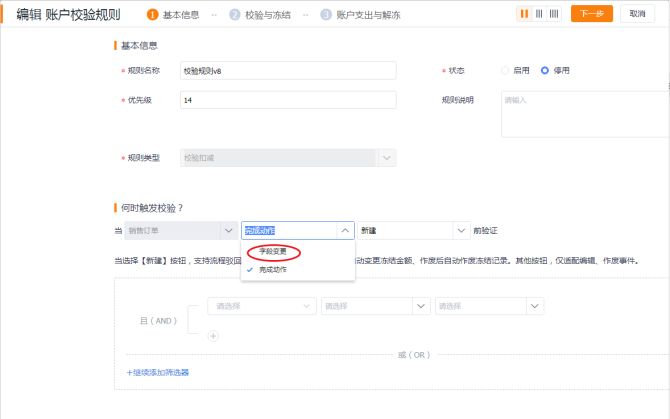Screen dimensions: 670x419
Task: Choose 完成动作 option in dropdown list
Action: pyautogui.click(x=272, y=270)
